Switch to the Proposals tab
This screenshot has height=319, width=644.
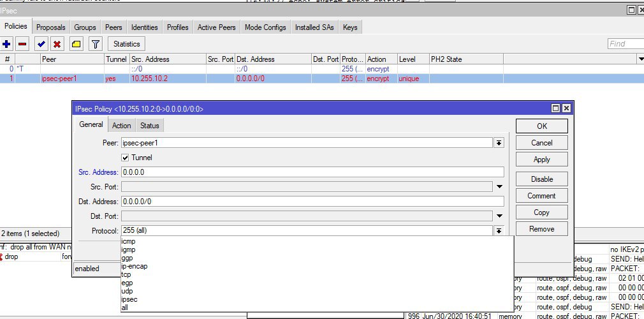click(50, 27)
